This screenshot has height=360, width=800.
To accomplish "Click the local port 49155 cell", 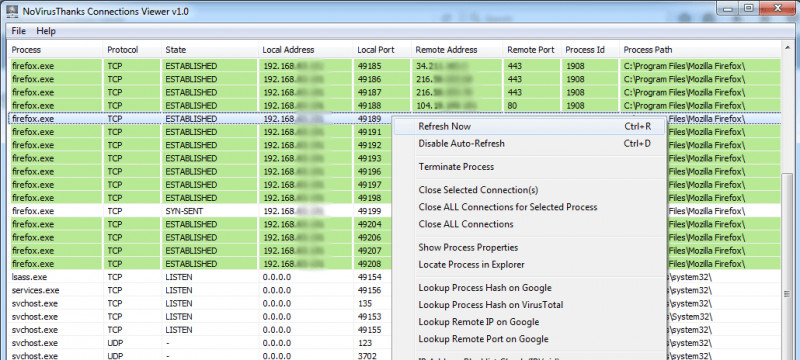I will (x=373, y=330).
